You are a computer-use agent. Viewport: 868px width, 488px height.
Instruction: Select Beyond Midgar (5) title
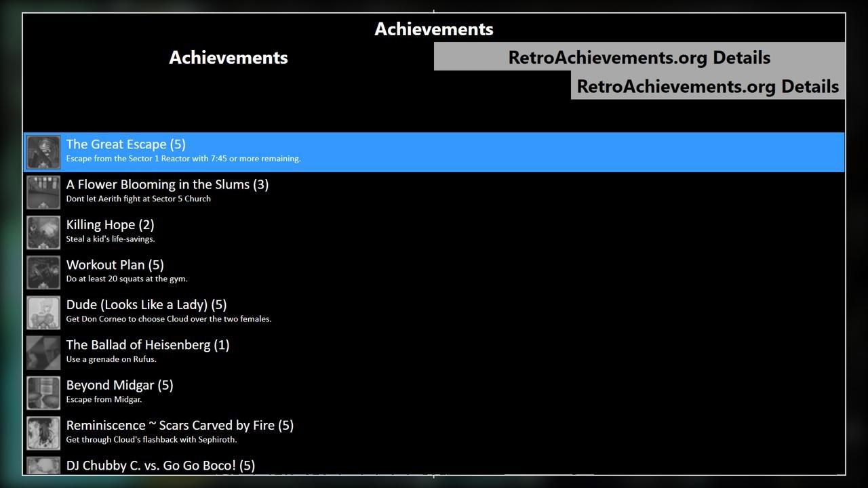(x=120, y=385)
